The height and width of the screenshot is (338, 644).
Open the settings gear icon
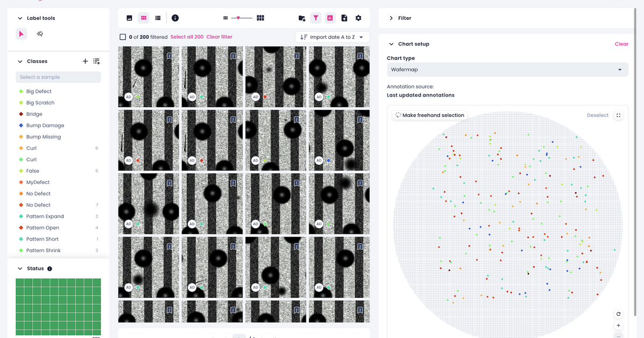358,18
